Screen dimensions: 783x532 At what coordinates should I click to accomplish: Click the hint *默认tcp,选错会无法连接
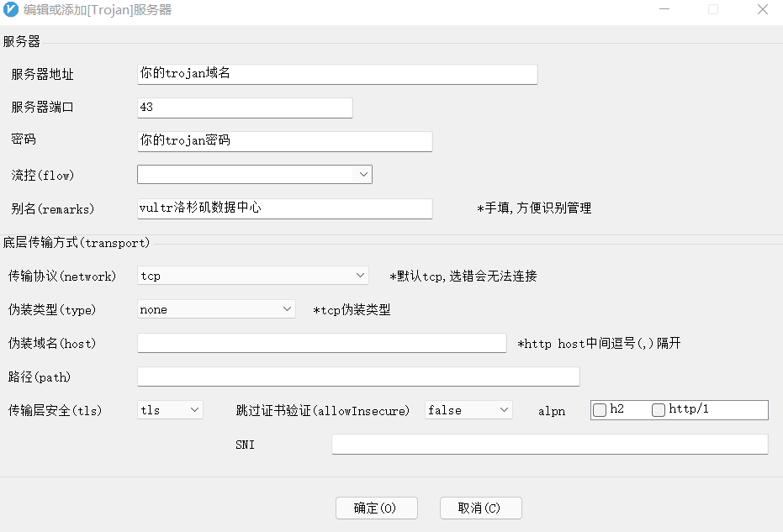click(463, 276)
